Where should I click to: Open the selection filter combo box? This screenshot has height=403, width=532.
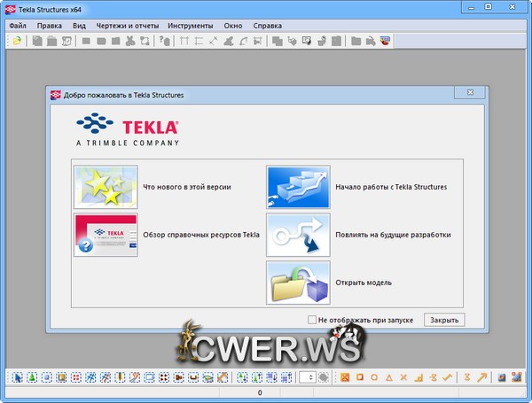pyautogui.click(x=308, y=377)
